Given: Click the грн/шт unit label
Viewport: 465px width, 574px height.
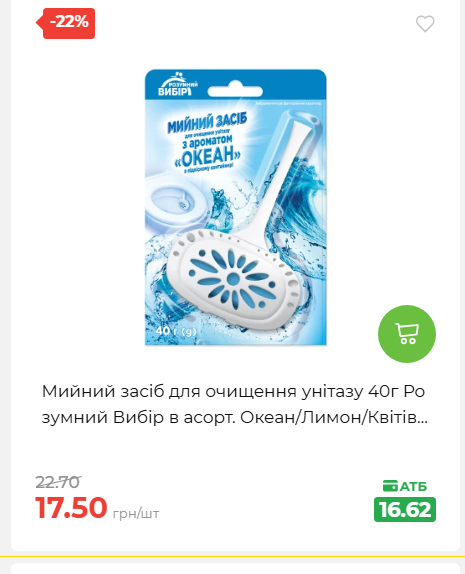Looking at the screenshot, I should [x=136, y=514].
